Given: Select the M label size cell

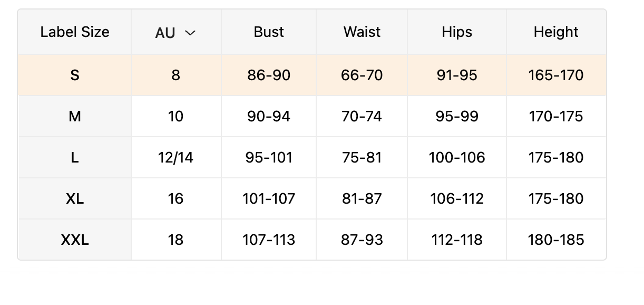Looking at the screenshot, I should tap(75, 117).
